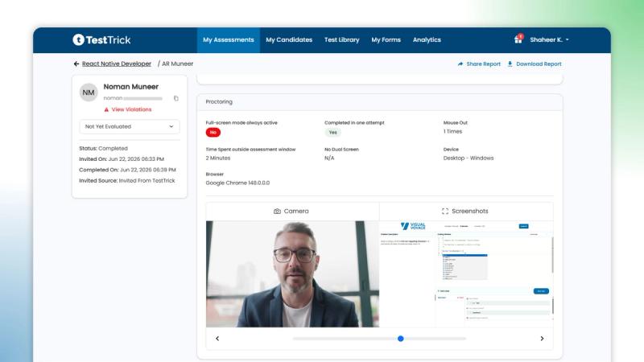Open React Native Developer breadcrumb link

coord(117,64)
